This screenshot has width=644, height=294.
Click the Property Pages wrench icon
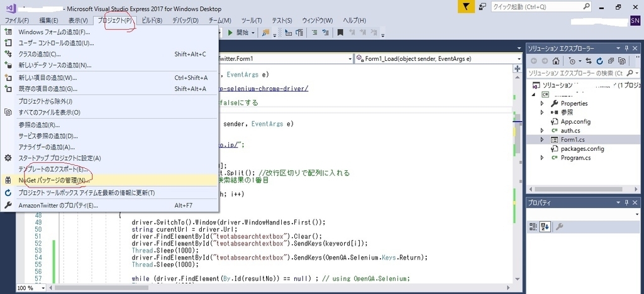559,226
